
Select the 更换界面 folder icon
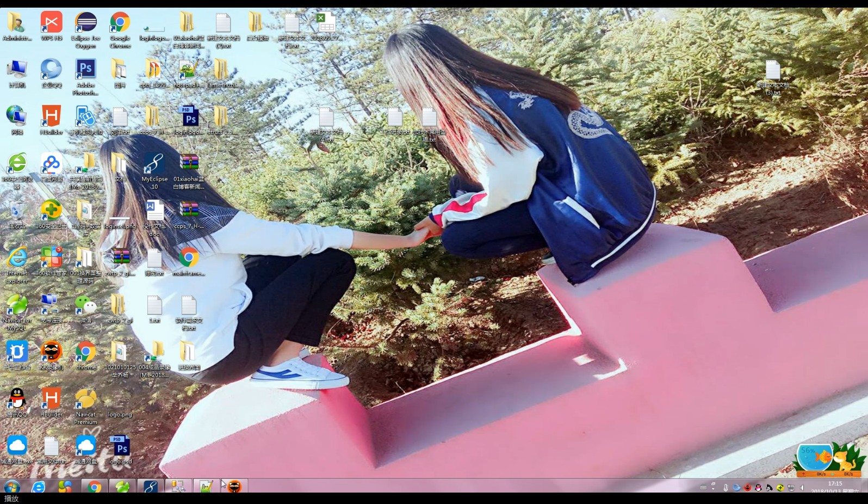point(188,355)
